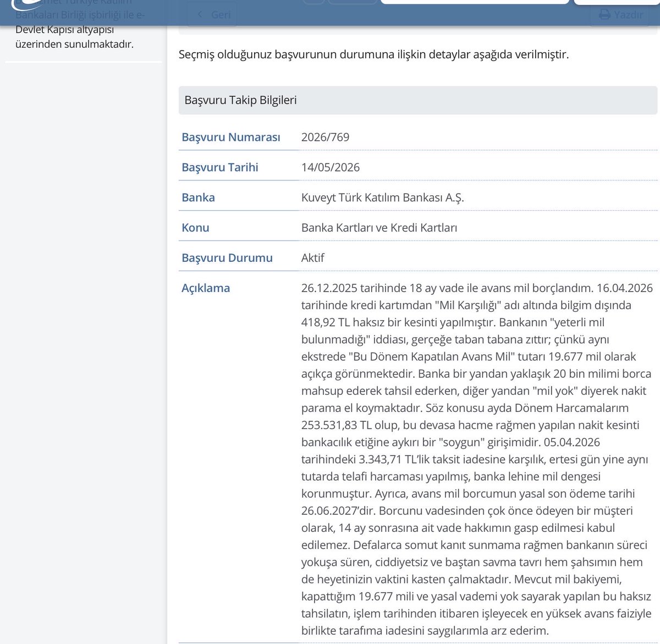Click the Başvuru Durumu label
Image resolution: width=660 pixels, height=644 pixels.
[x=227, y=258]
